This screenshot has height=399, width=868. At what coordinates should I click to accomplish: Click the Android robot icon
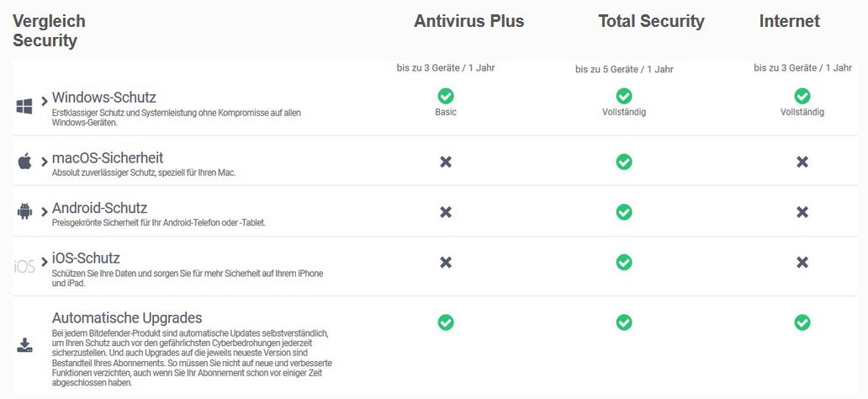pyautogui.click(x=24, y=211)
